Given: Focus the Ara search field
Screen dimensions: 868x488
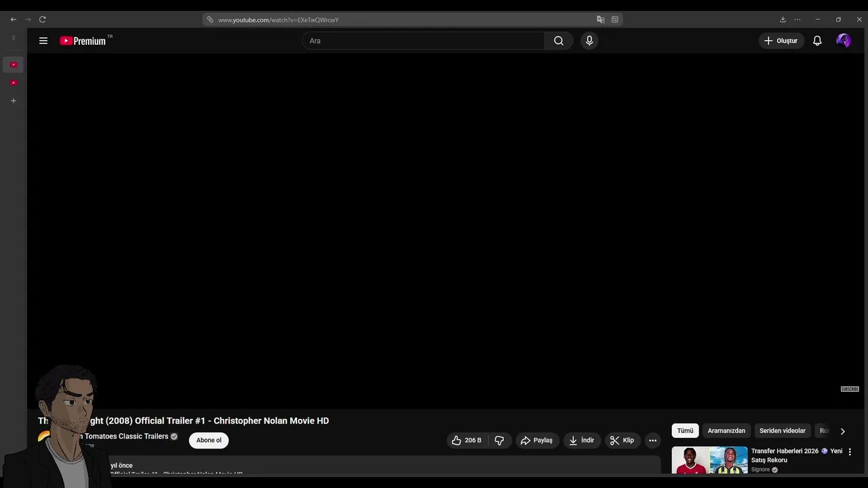Looking at the screenshot, I should pyautogui.click(x=423, y=41).
